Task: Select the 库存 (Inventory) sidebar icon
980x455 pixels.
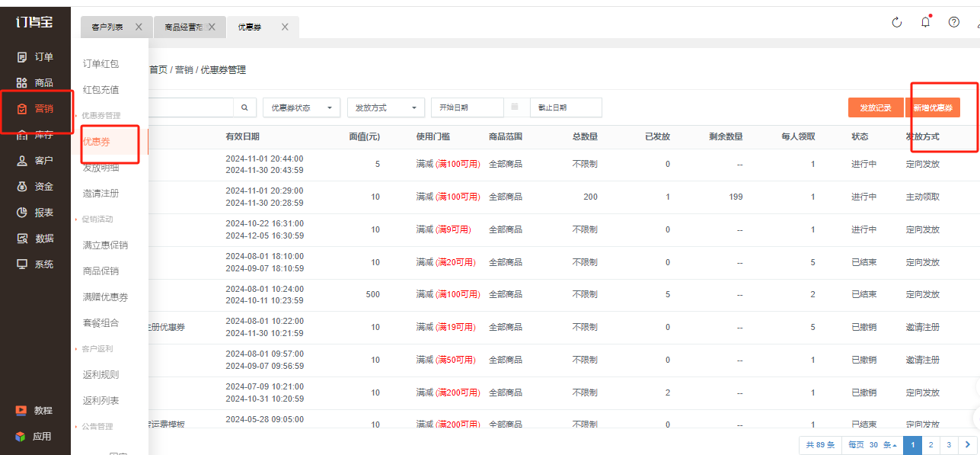Action: (x=23, y=135)
